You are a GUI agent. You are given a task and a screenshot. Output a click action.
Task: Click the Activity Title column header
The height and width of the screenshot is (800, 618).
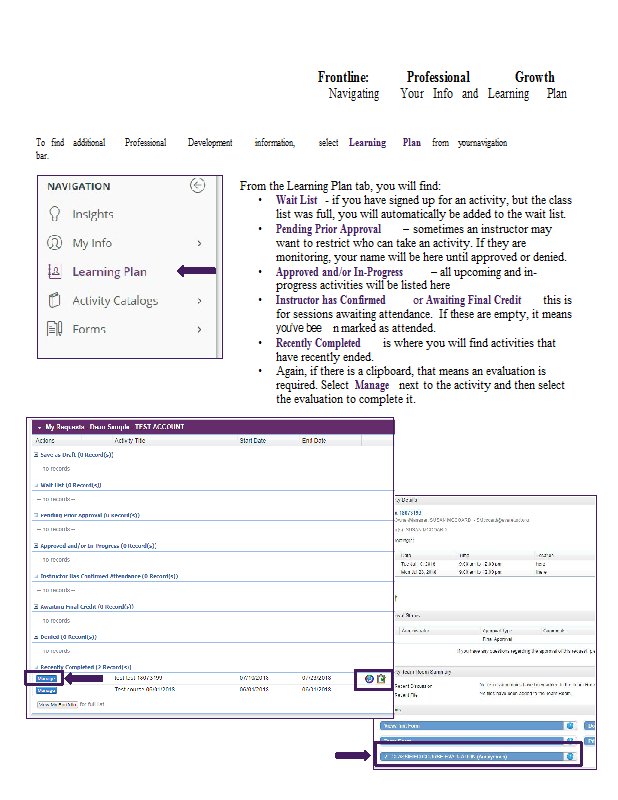130,440
